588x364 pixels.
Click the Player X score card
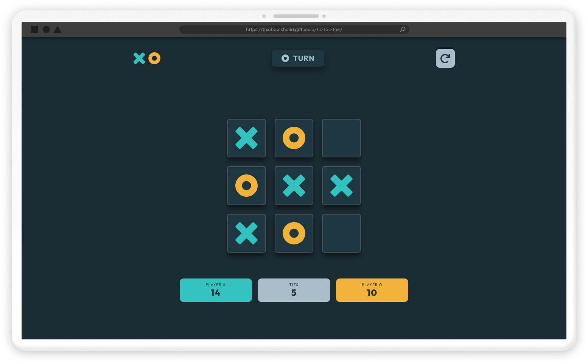pos(216,290)
